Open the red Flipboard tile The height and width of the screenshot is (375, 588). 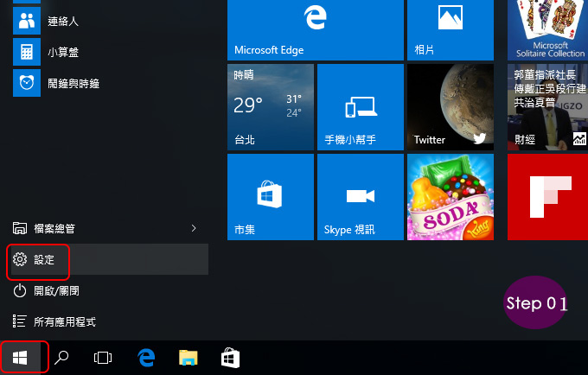(x=547, y=197)
